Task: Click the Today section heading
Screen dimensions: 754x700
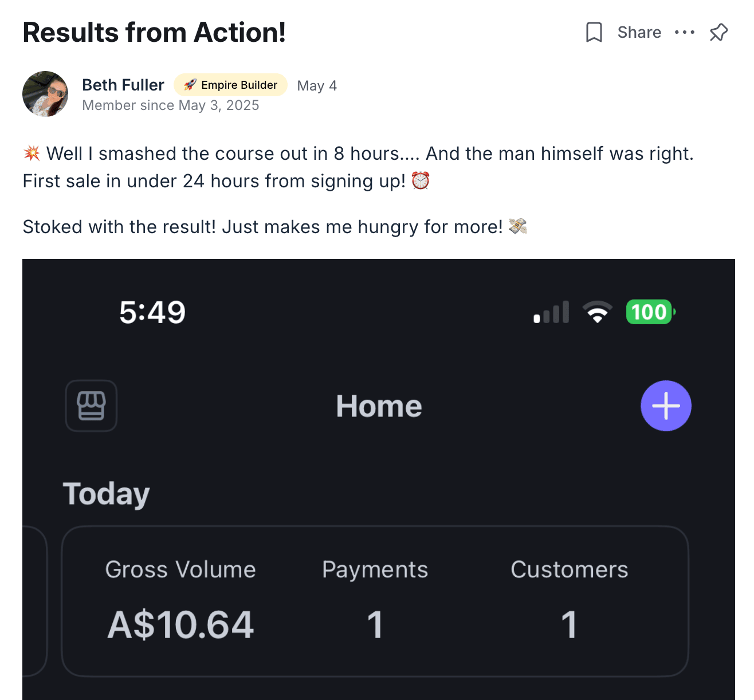Action: pos(107,494)
